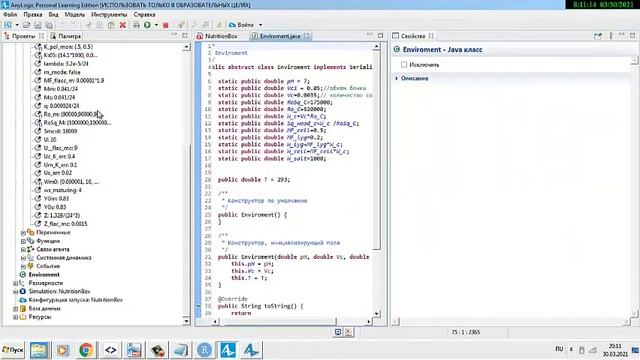Click the Copy toolbar icon
The image size is (640, 360).
point(100,25)
